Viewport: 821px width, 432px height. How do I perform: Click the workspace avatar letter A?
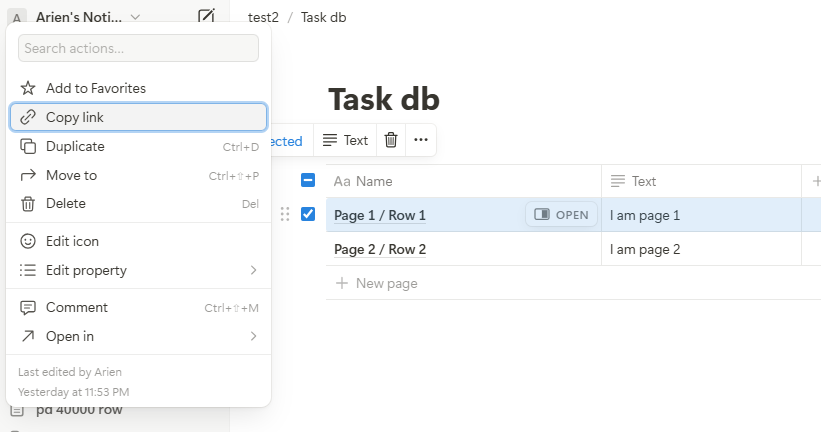click(17, 17)
